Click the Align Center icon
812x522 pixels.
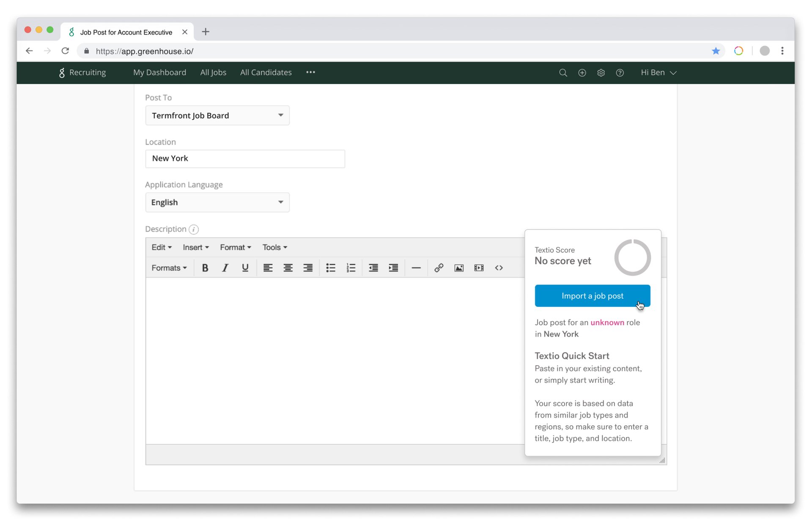tap(288, 268)
